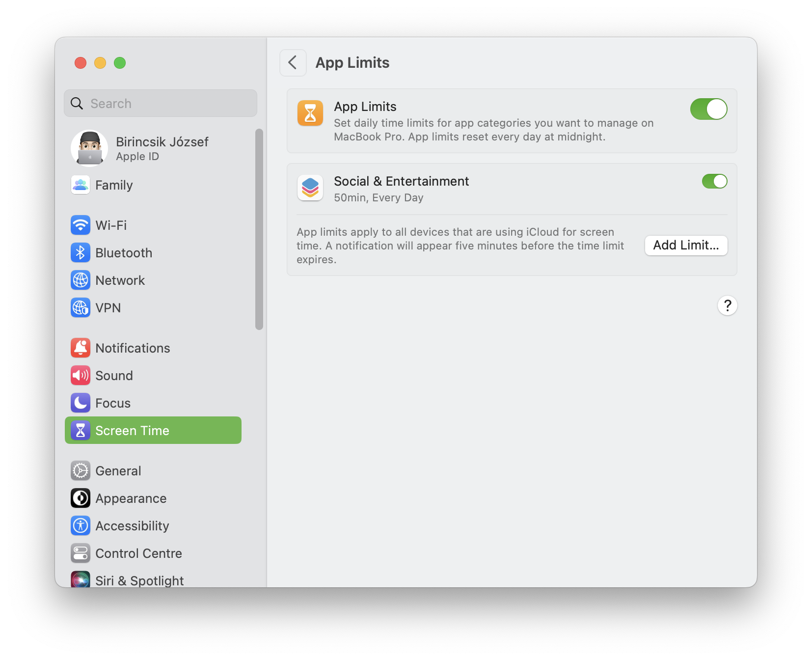The height and width of the screenshot is (660, 812).
Task: Open General settings from sidebar
Action: coord(153,471)
